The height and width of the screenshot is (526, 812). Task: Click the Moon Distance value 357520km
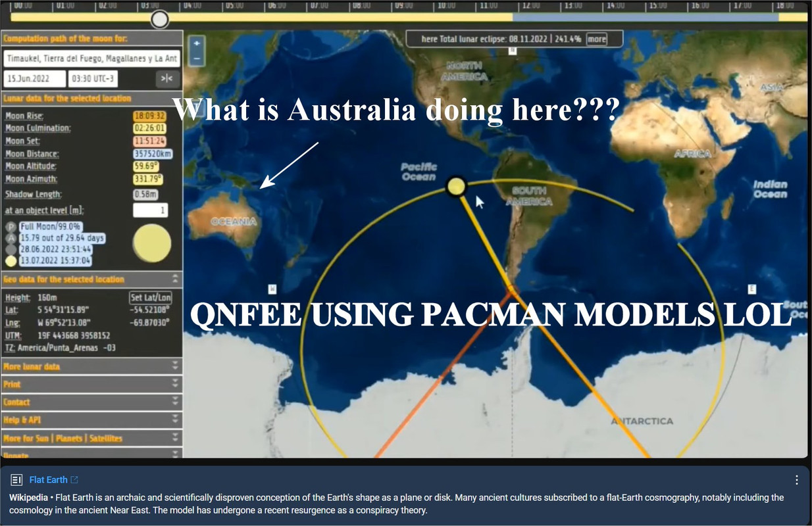pyautogui.click(x=153, y=154)
